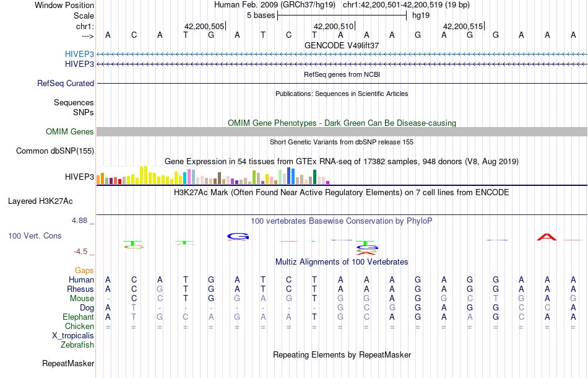588x378 pixels.
Task: Open Publications: Sequences in Scientific Articles title
Action: [x=342, y=94]
